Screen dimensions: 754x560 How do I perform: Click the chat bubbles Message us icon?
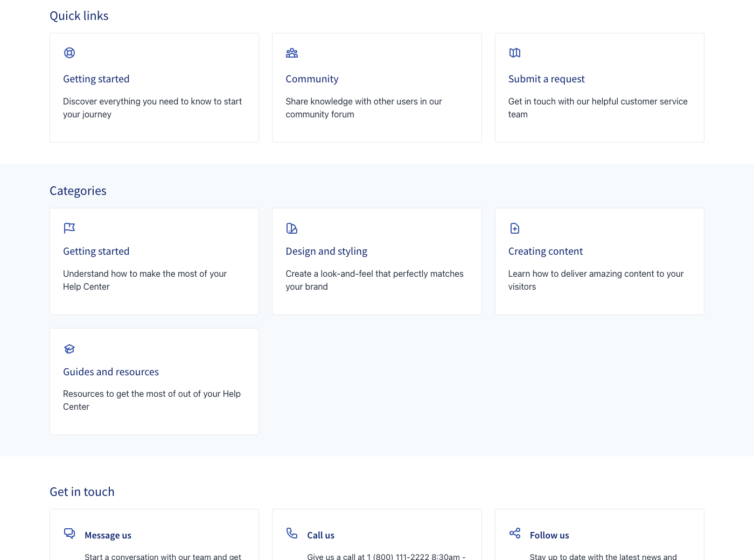pos(69,533)
